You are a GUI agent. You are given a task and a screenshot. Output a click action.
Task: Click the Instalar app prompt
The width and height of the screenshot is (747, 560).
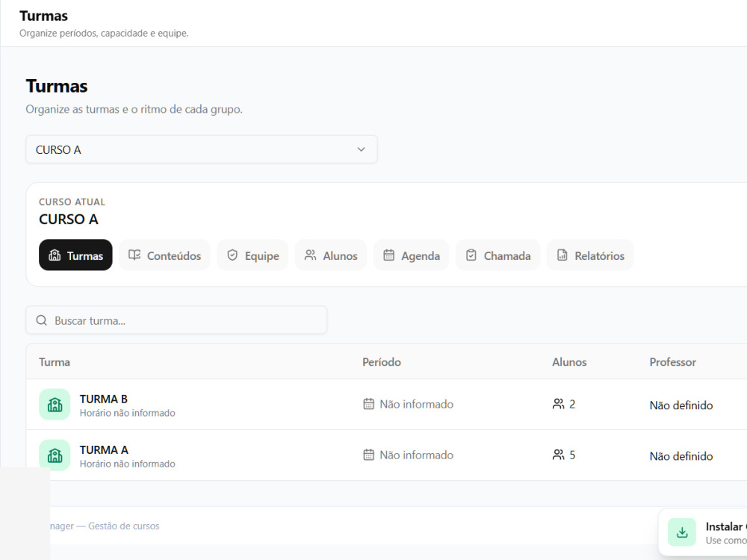(x=703, y=532)
